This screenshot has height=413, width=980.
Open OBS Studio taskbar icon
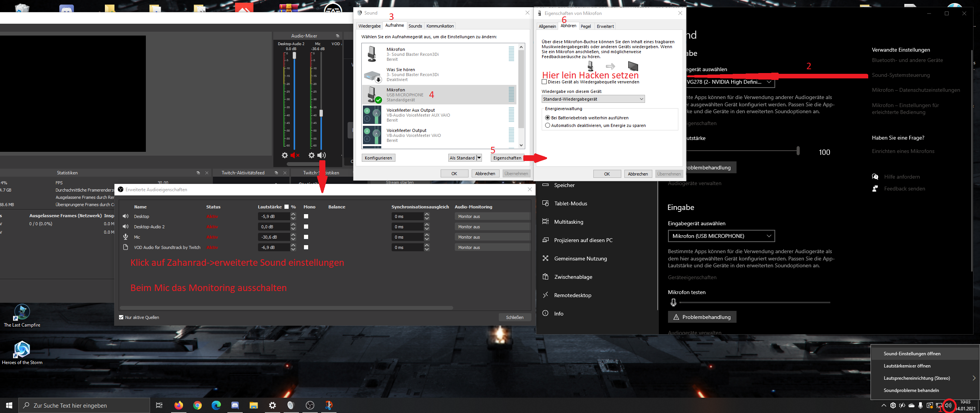[310, 405]
